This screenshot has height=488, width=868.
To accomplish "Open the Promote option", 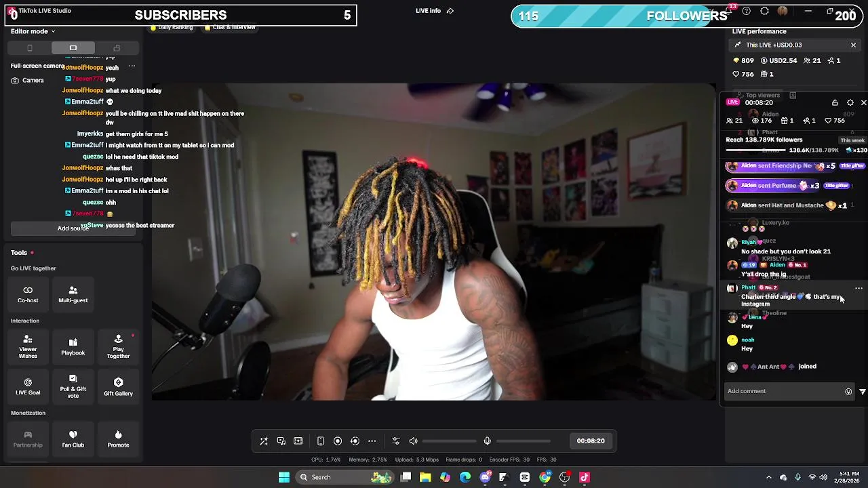I will click(x=118, y=439).
